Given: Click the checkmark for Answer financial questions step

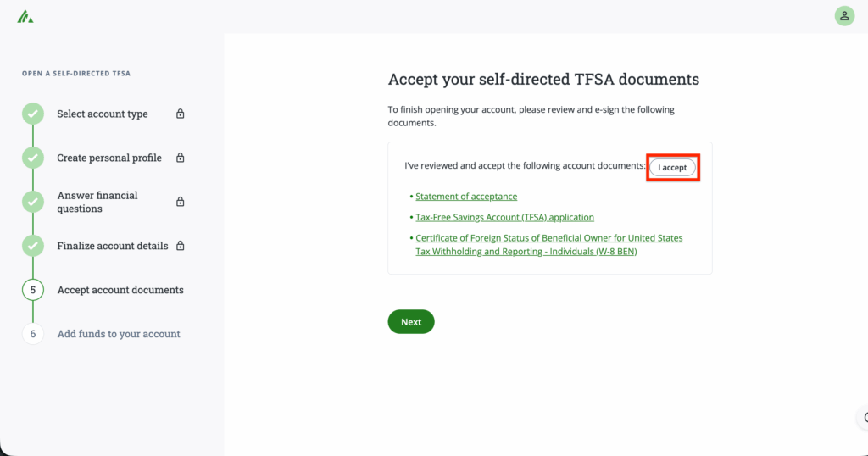Looking at the screenshot, I should click(33, 202).
